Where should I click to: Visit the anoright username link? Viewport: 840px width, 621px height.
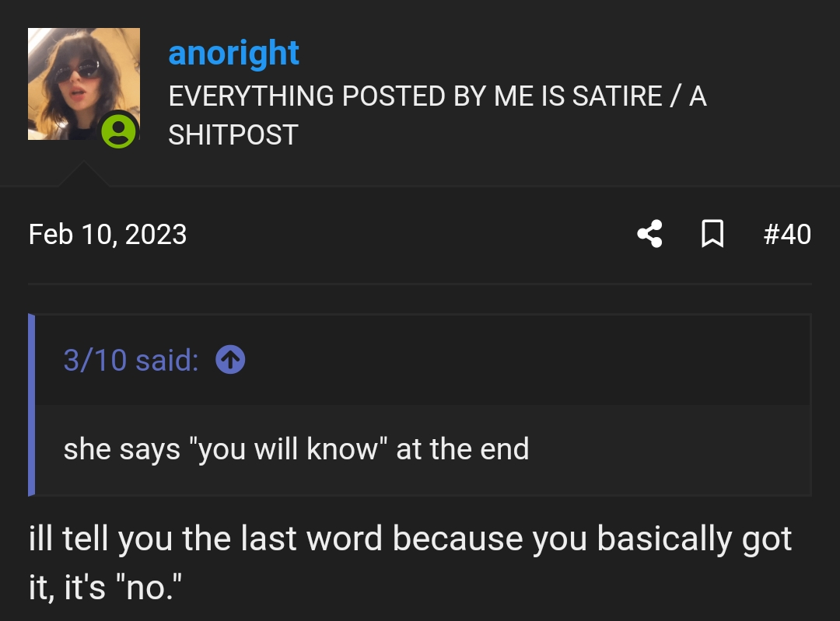point(233,53)
